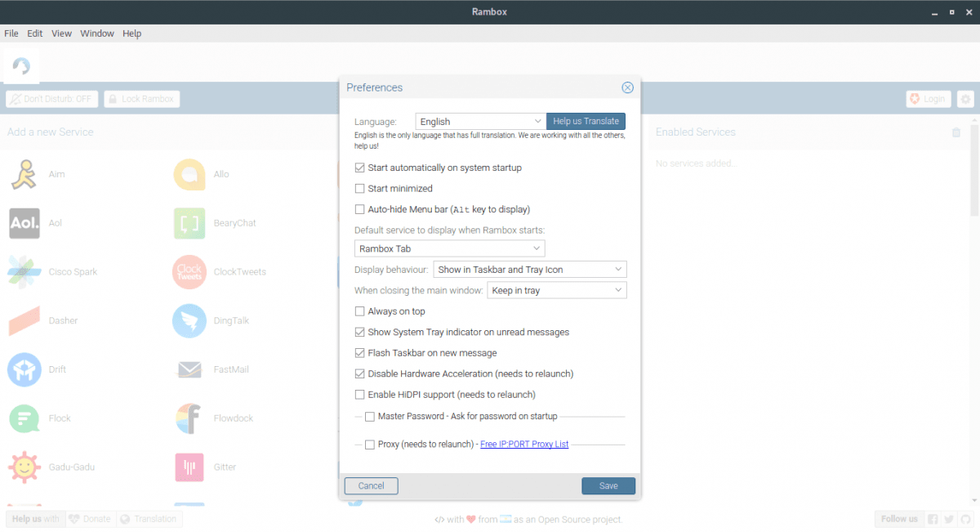This screenshot has height=532, width=980.
Task: Add the Aim service icon
Action: [x=24, y=174]
